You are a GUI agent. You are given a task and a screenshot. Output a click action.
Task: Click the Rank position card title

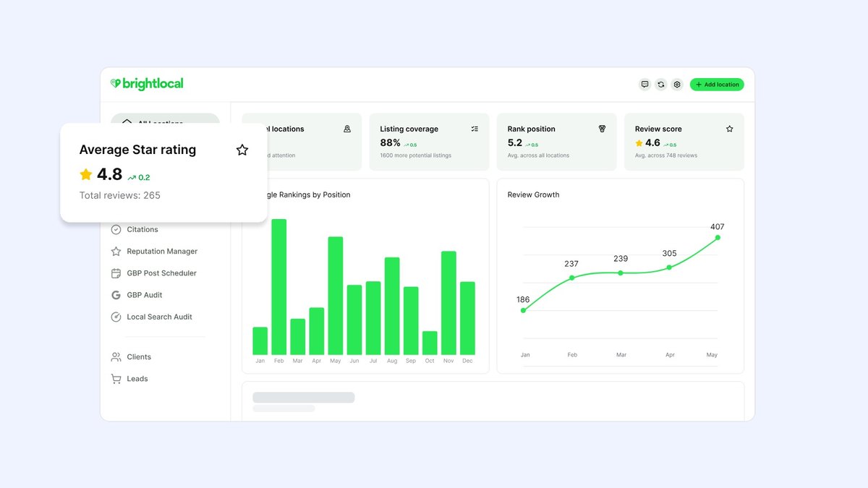(532, 129)
